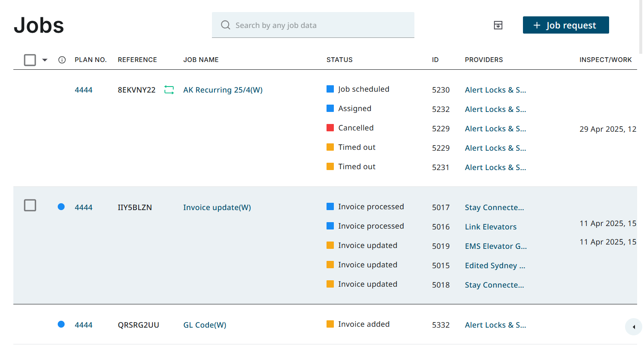644x347 pixels.
Task: Expand the side panel with left arrow
Action: [634, 327]
